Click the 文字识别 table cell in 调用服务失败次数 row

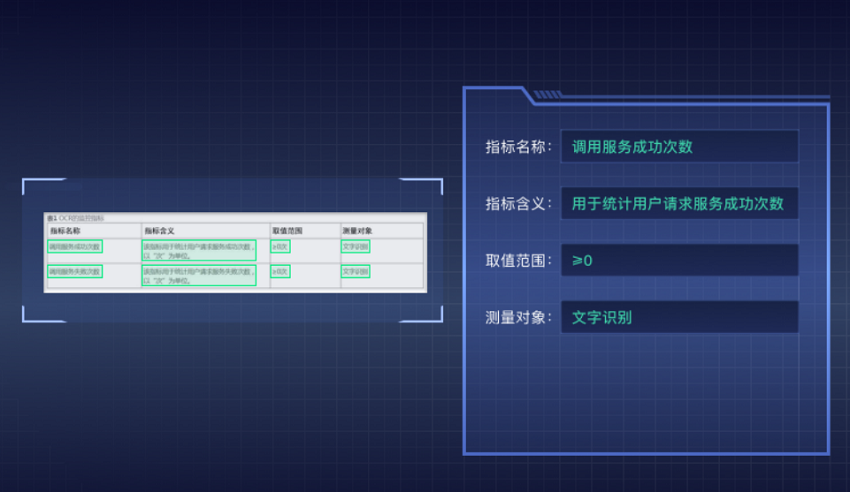(356, 271)
